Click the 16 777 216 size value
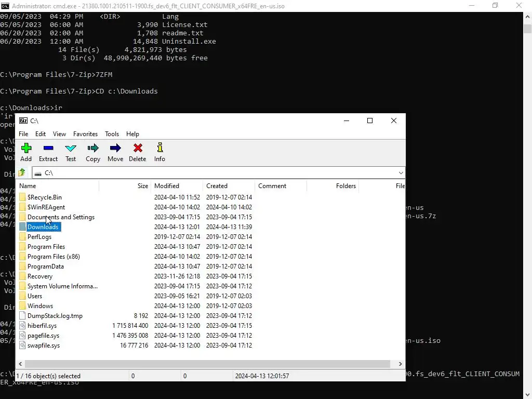 click(134, 345)
